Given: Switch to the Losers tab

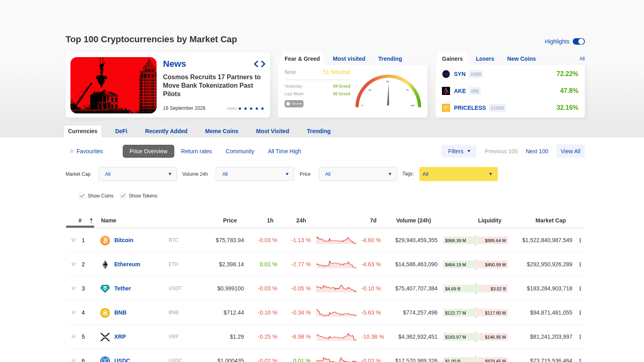Looking at the screenshot, I should pos(485,59).
